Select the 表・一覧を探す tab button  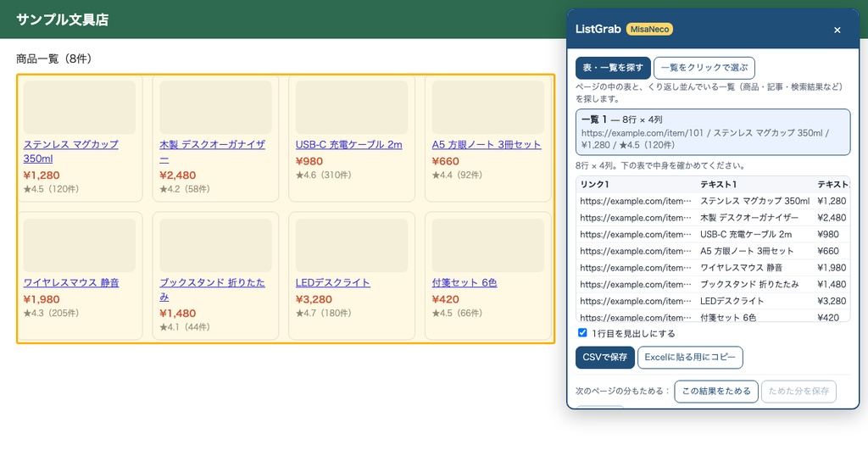[613, 68]
